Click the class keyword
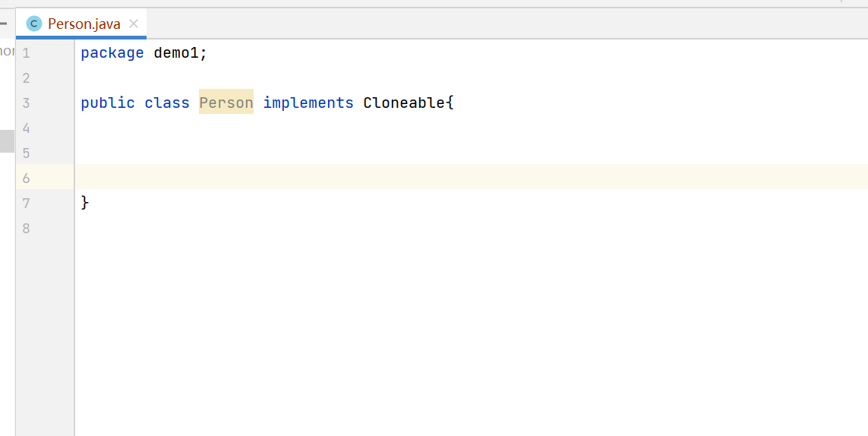 (x=167, y=103)
